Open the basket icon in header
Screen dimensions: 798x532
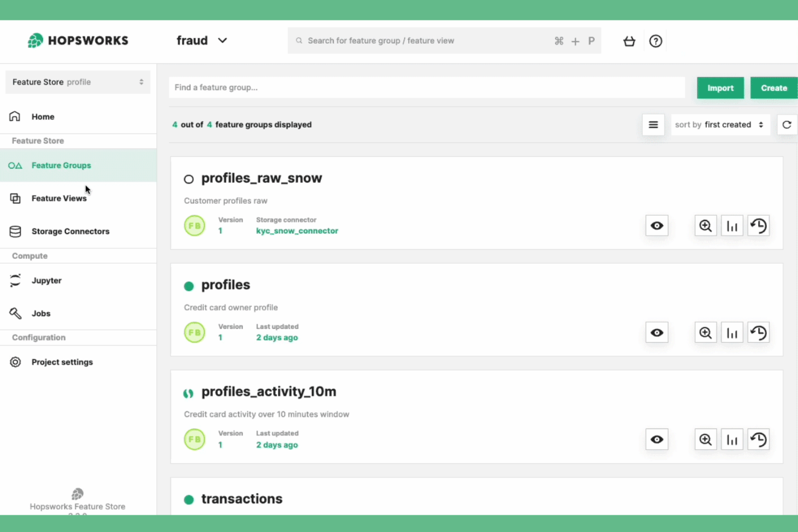pyautogui.click(x=629, y=41)
